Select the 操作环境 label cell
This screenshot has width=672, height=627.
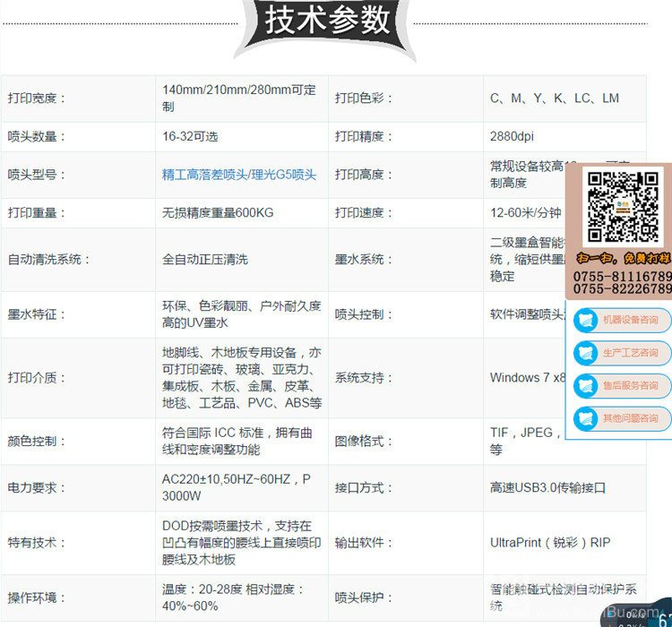point(38,597)
